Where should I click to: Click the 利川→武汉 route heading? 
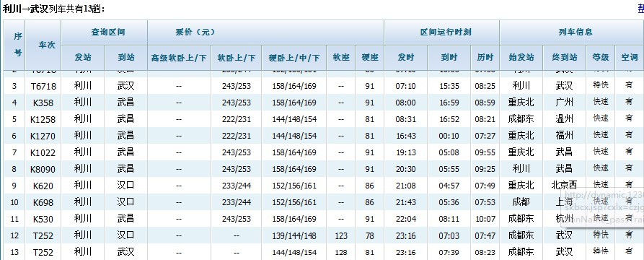click(26, 8)
